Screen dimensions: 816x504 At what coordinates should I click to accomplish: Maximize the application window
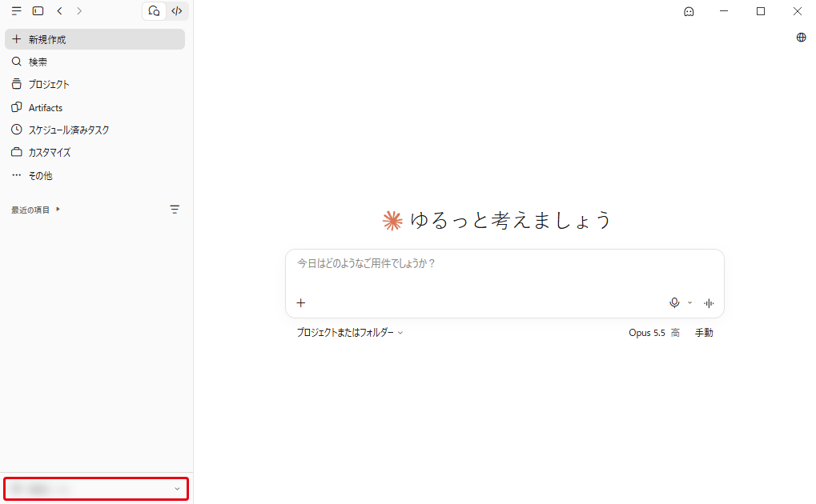pyautogui.click(x=761, y=11)
